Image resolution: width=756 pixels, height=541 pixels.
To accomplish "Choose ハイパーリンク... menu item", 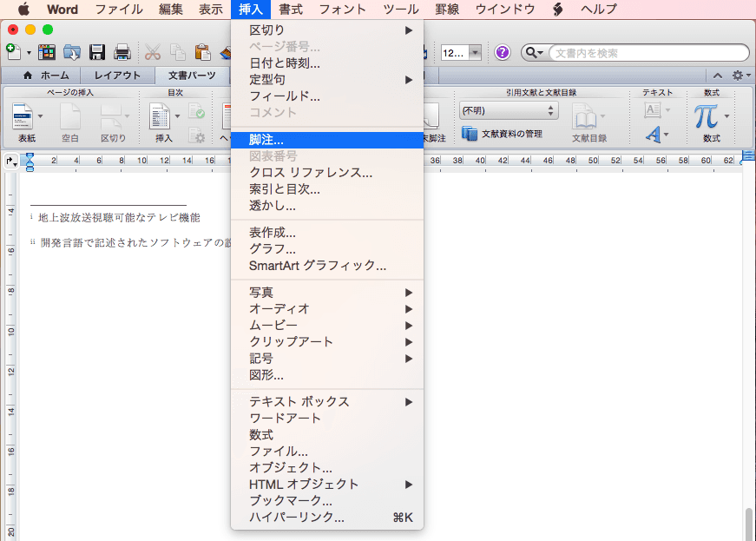I will [327, 517].
